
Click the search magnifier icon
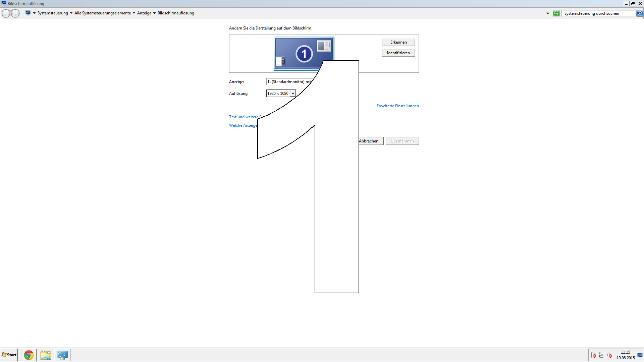pos(640,13)
